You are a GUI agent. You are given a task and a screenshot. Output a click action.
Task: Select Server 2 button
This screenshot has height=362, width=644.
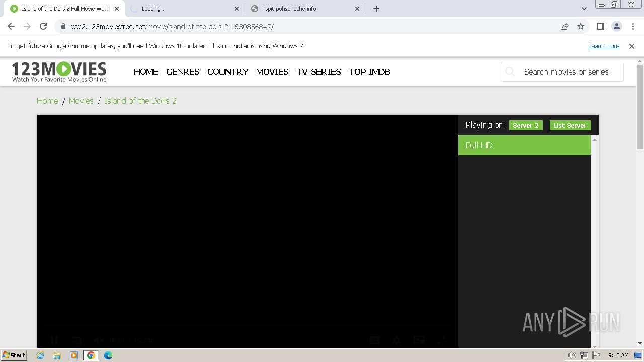point(526,125)
